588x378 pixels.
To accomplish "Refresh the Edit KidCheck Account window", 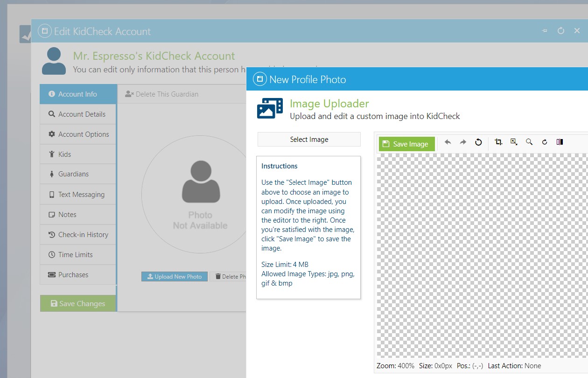I will (561, 31).
